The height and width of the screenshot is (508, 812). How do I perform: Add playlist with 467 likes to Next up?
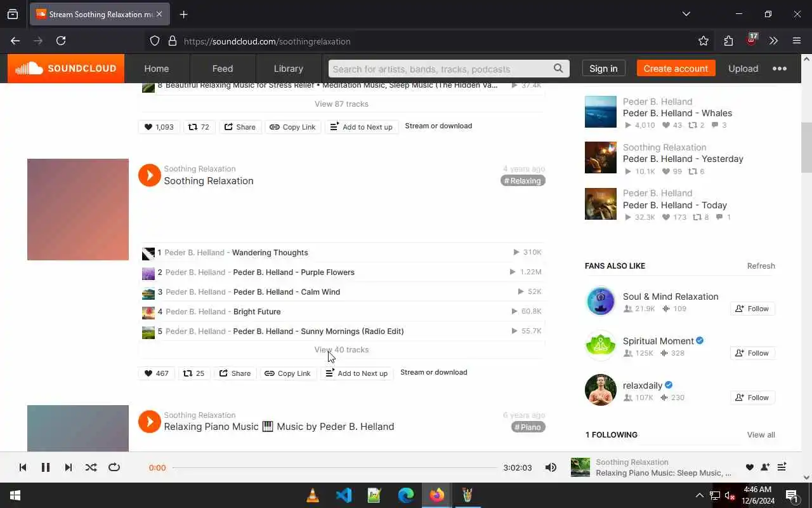(357, 373)
